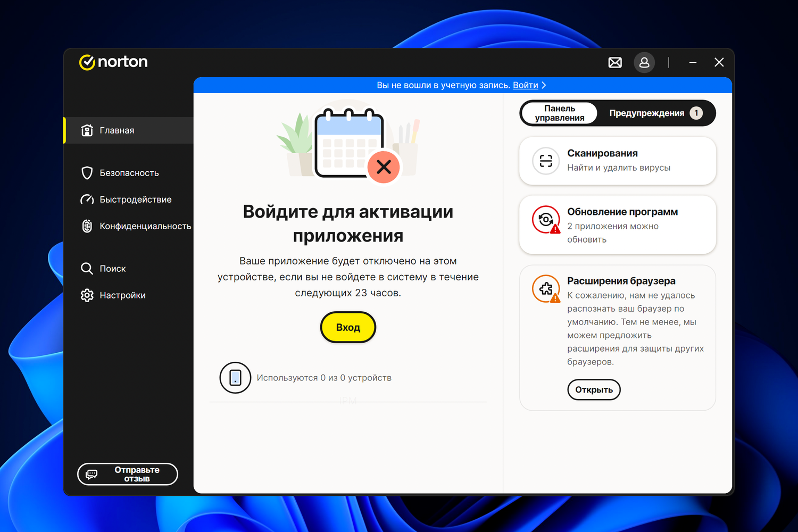Viewport: 798px width, 532px height.
Task: Click the Отправьте отзыв feedback button
Action: pyautogui.click(x=128, y=474)
